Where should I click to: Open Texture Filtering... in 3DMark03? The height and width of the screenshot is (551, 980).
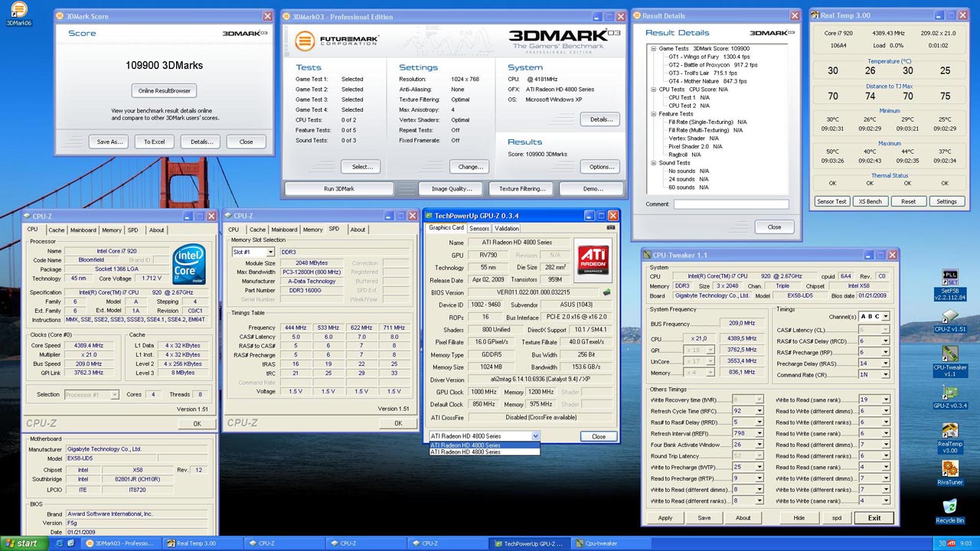[522, 188]
